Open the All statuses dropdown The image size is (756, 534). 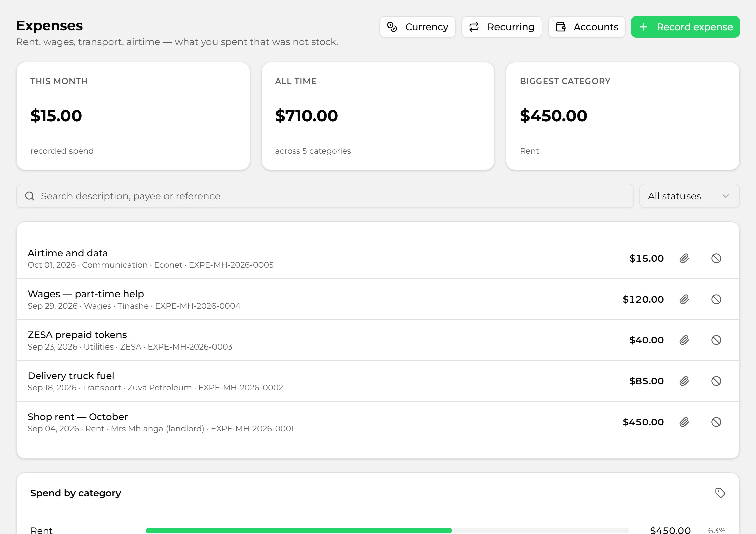[x=689, y=196]
